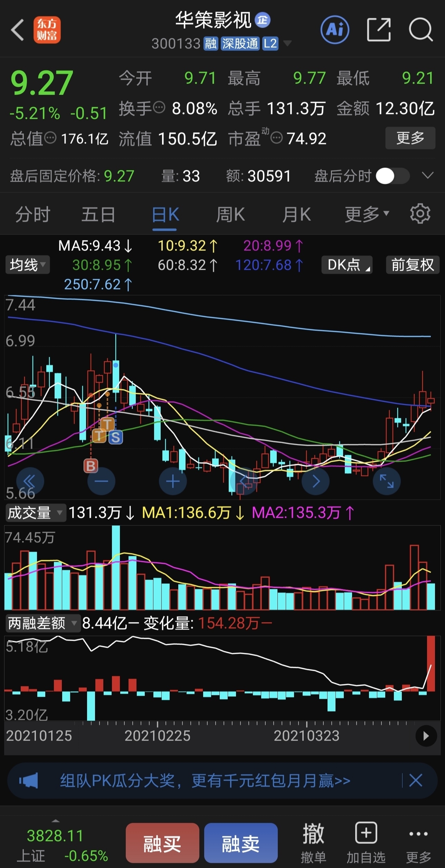Jump chart to earliest with double-left arrow
This screenshot has width=445, height=868.
pyautogui.click(x=30, y=481)
